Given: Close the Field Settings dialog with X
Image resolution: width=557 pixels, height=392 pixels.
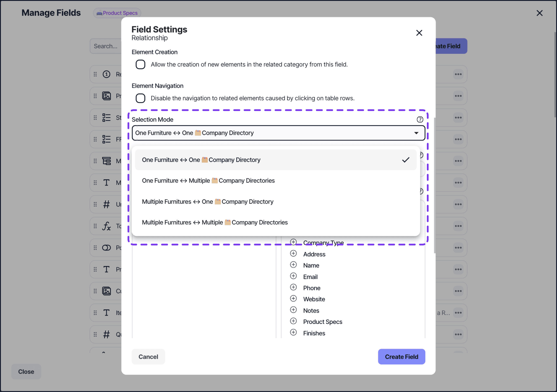Looking at the screenshot, I should coord(419,33).
